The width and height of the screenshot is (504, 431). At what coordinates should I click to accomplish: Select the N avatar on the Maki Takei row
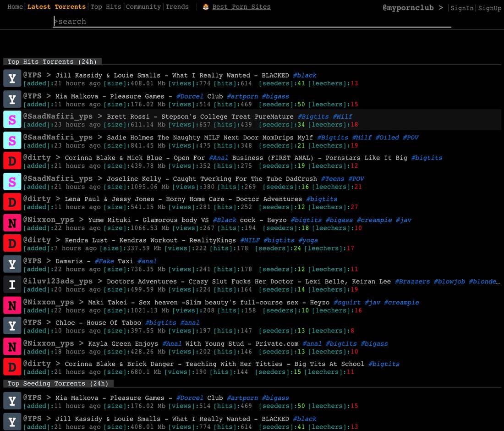pyautogui.click(x=12, y=305)
